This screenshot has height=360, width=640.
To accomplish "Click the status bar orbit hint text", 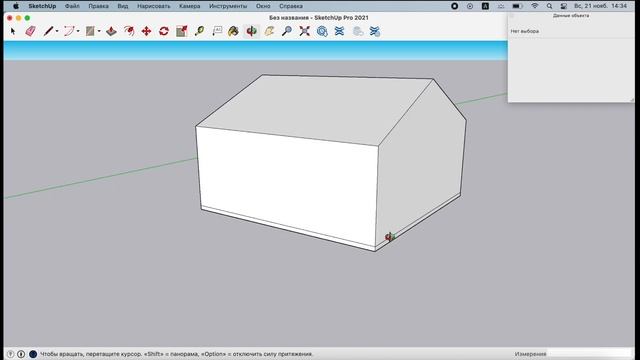I will point(176,354).
